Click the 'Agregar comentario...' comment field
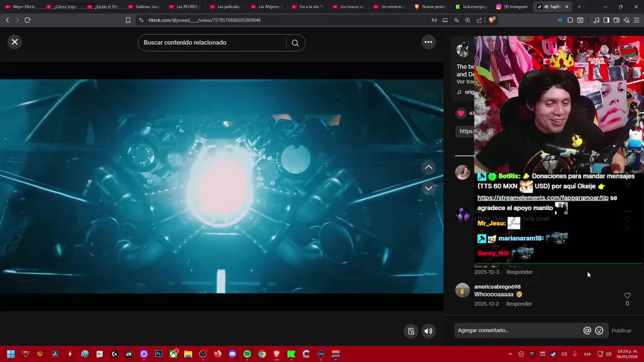The width and height of the screenshot is (644, 362). click(518, 330)
